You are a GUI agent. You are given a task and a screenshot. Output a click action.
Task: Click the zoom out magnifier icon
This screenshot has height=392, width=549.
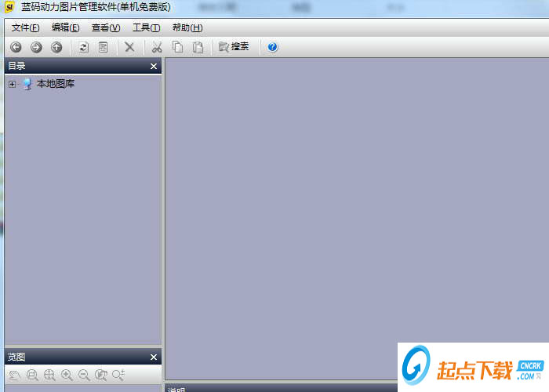(x=84, y=376)
